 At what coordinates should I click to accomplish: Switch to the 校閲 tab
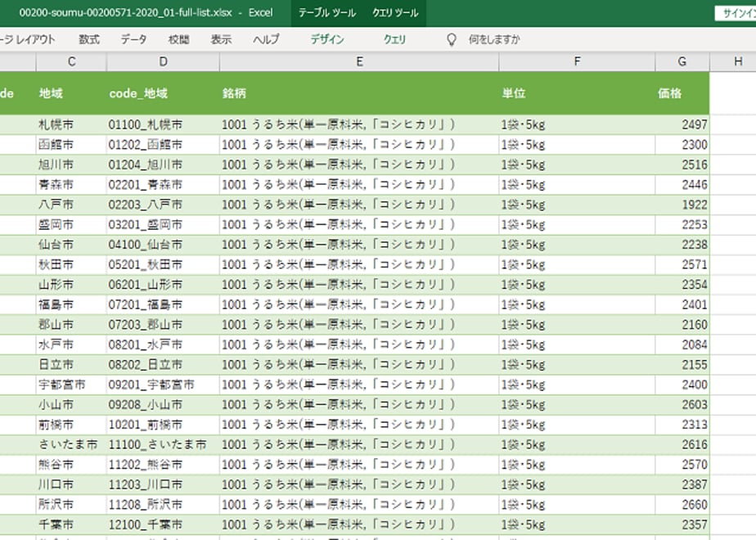(179, 39)
